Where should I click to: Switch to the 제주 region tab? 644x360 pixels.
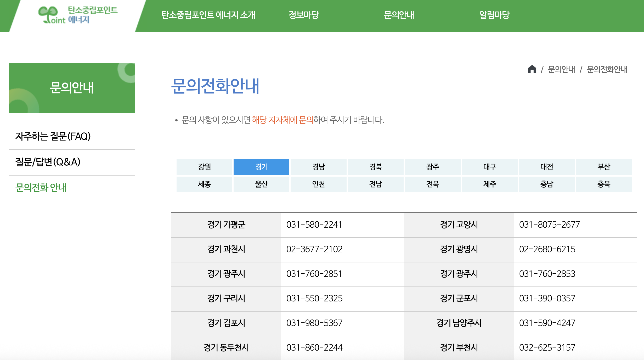pos(489,184)
